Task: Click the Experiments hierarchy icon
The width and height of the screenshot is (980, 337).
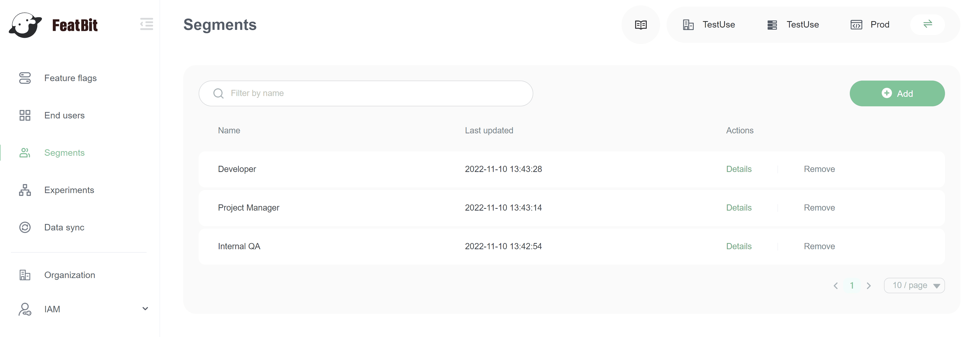Action: [25, 190]
